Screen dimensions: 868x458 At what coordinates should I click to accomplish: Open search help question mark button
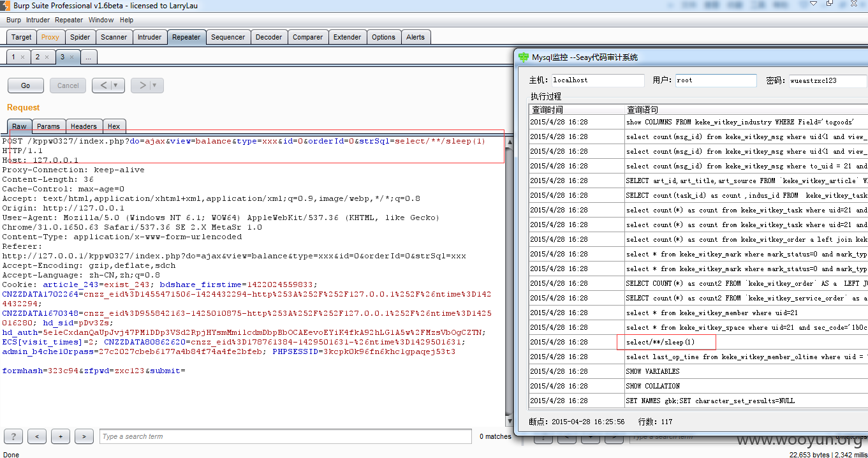click(x=13, y=436)
